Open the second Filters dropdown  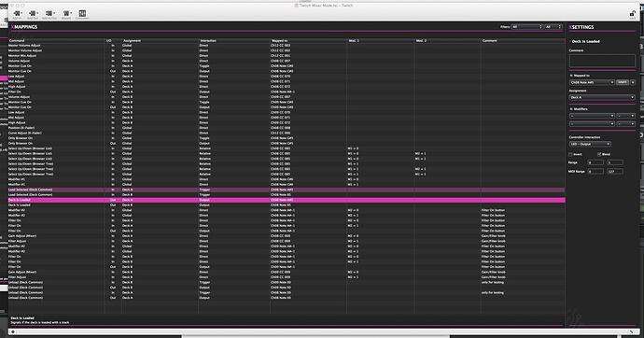coord(553,27)
